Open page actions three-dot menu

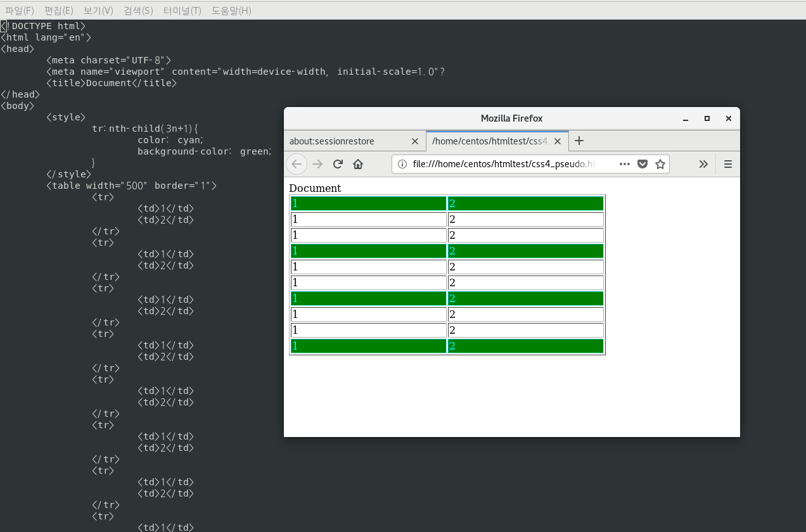point(625,164)
